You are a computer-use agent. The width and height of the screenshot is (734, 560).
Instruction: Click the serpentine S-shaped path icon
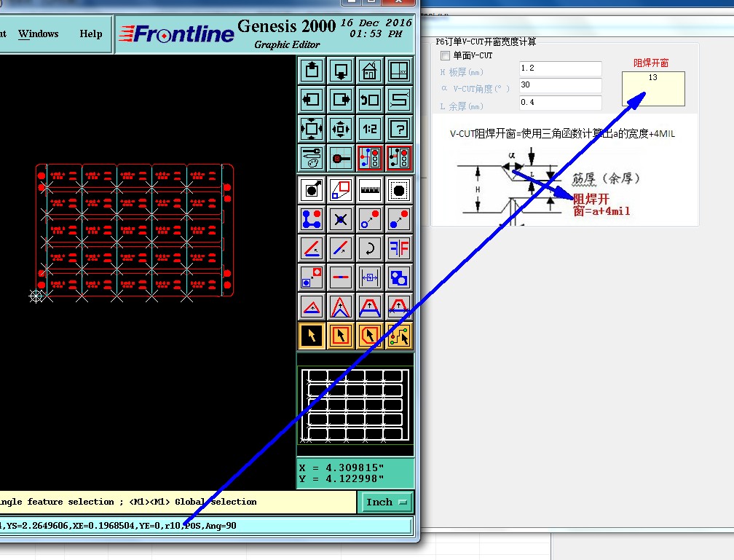click(399, 100)
